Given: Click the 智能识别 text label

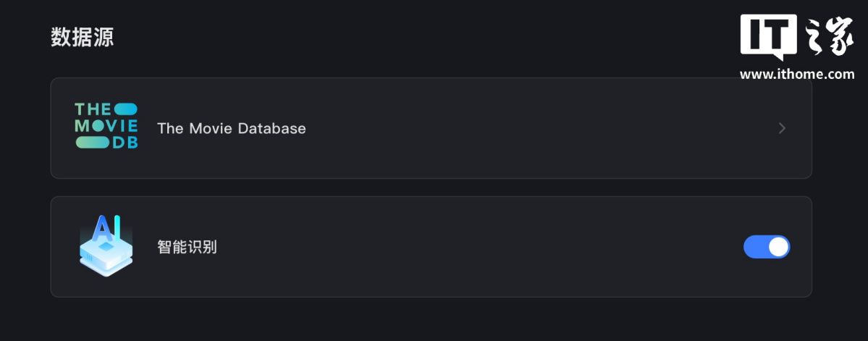Looking at the screenshot, I should point(187,247).
